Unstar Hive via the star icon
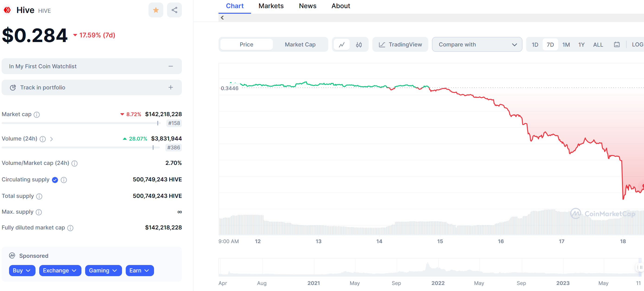 tap(156, 10)
